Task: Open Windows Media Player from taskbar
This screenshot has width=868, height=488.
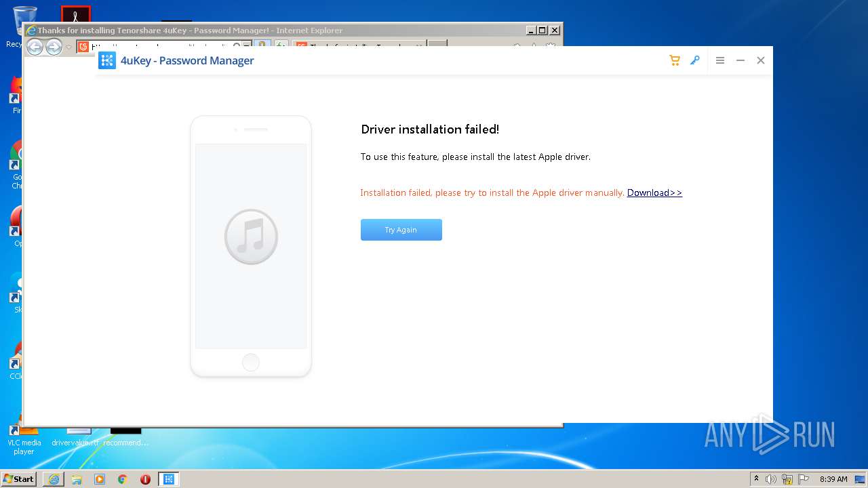Action: point(100,479)
